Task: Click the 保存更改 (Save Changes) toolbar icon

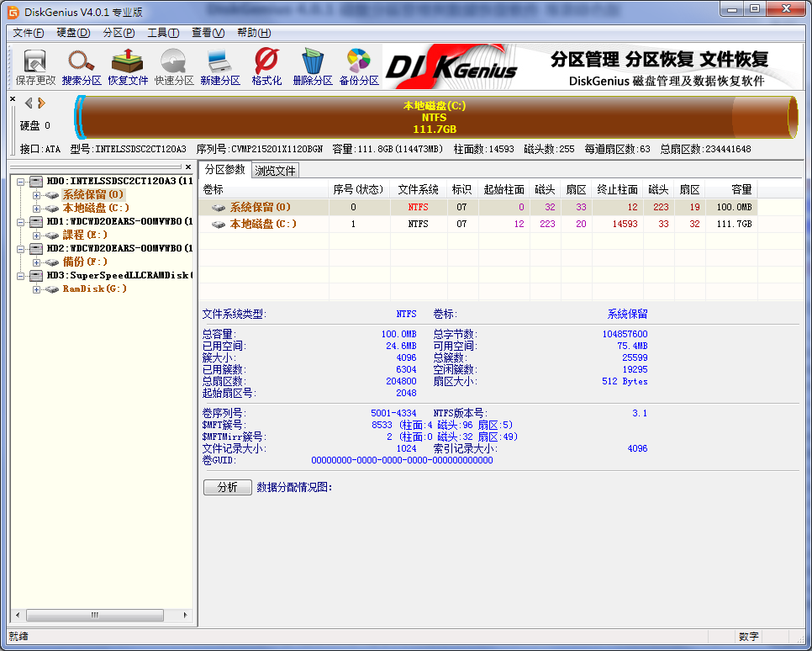Action: [x=35, y=66]
